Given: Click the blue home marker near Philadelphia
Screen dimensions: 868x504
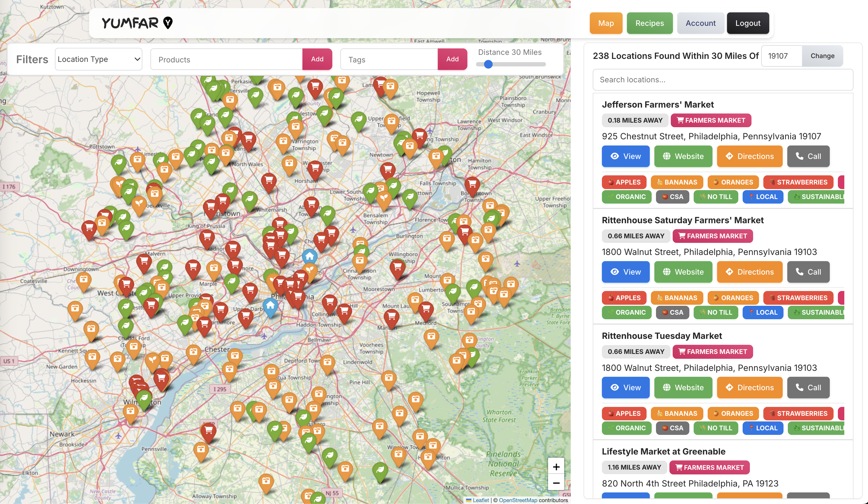Looking at the screenshot, I should pyautogui.click(x=310, y=257).
